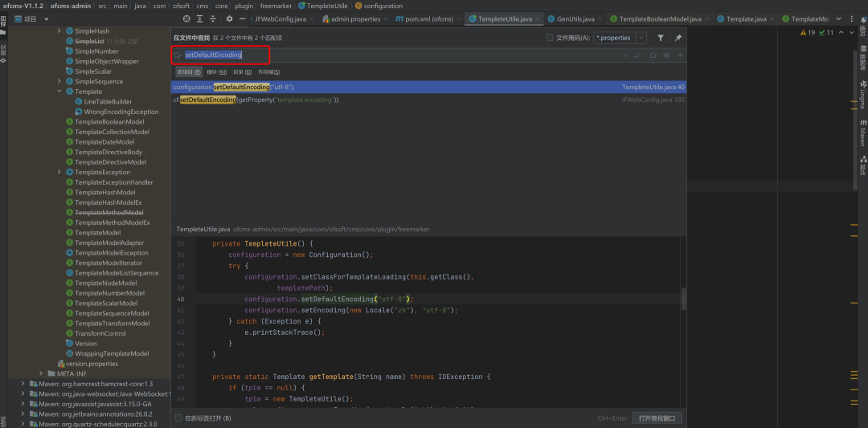Go to next highlighted error arrow
Viewport: 868px width, 428px height.
(x=851, y=33)
